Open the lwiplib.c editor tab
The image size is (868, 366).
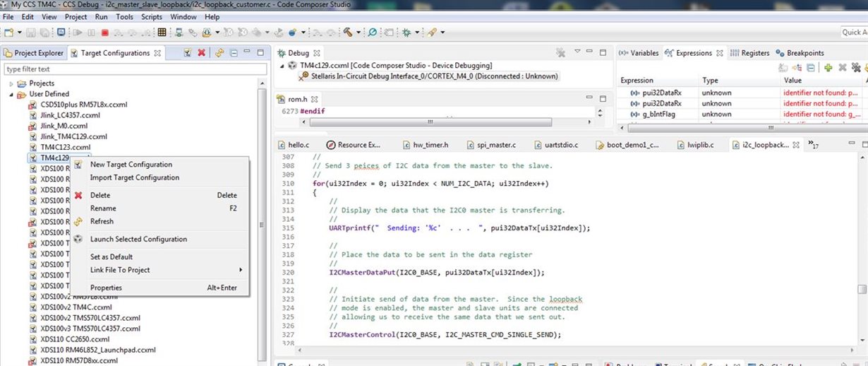(x=694, y=145)
